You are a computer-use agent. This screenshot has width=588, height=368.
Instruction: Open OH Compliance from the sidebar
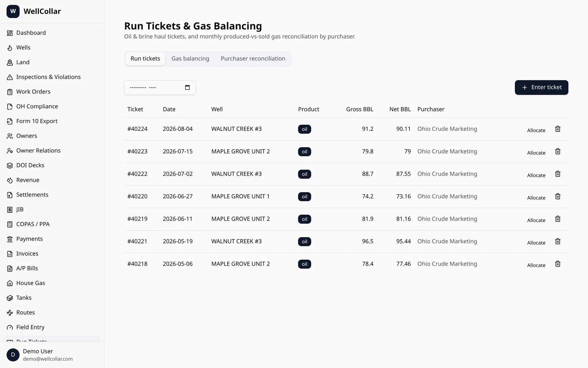click(52, 106)
